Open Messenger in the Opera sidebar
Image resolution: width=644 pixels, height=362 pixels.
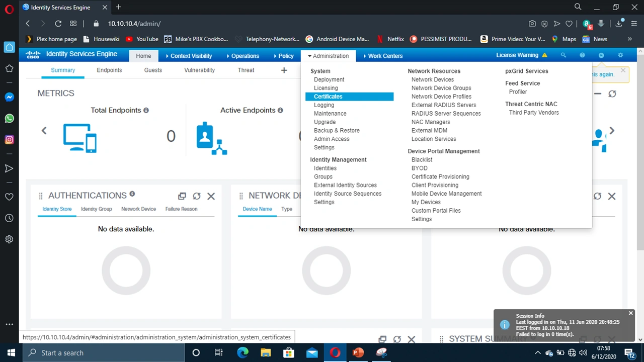pos(9,97)
